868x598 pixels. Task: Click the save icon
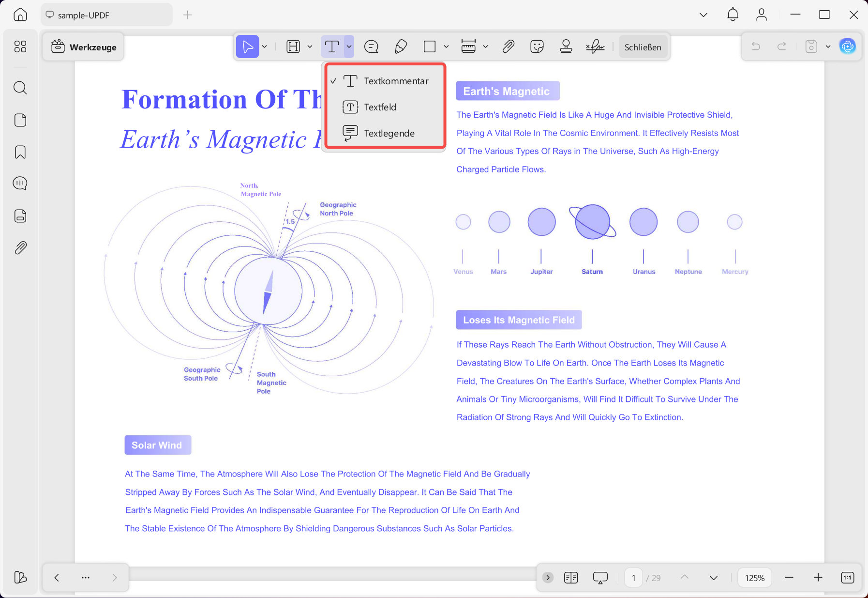(811, 46)
